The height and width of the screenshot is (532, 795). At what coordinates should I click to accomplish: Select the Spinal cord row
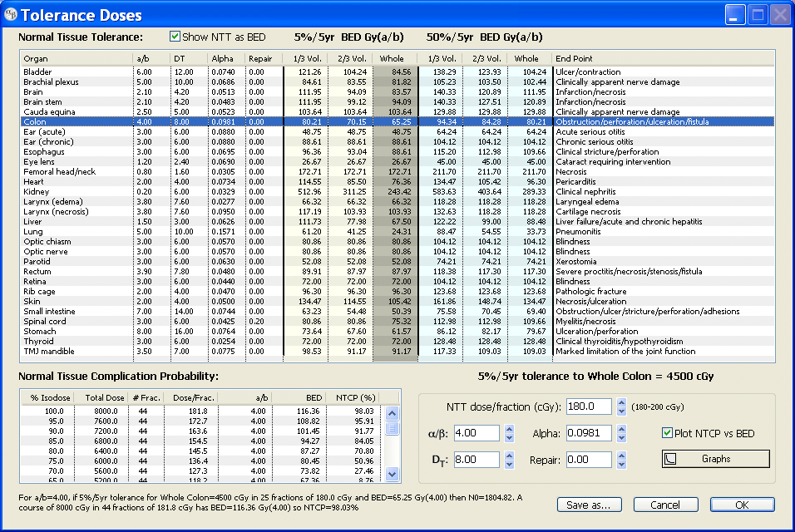point(397,321)
